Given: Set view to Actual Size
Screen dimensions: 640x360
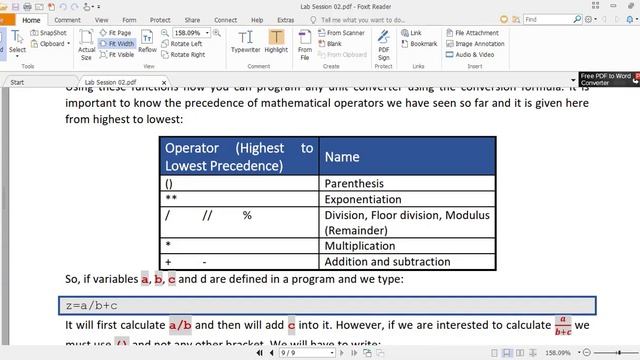Looking at the screenshot, I should pyautogui.click(x=86, y=45).
